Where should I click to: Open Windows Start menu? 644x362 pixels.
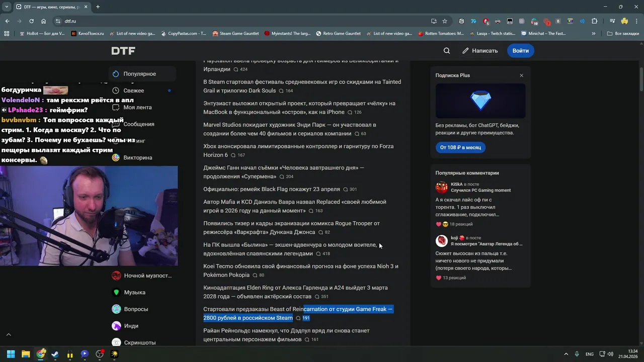pos(11,354)
